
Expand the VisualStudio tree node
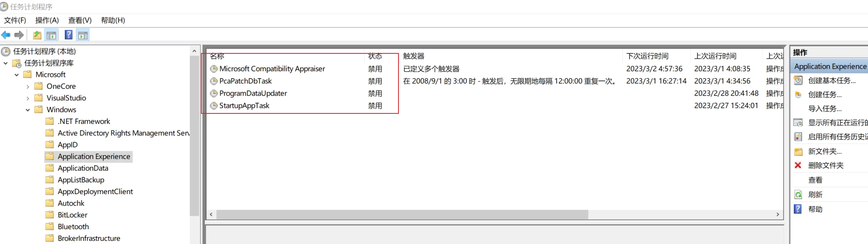coord(28,98)
